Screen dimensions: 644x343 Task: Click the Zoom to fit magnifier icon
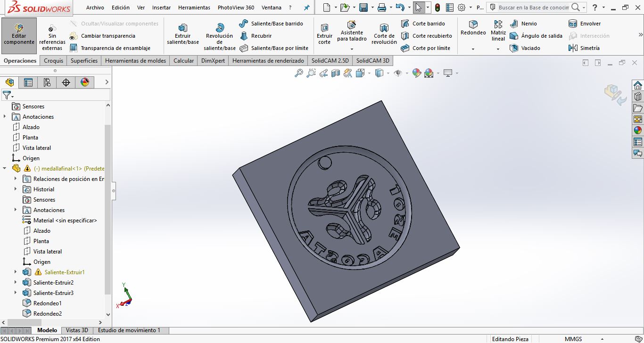click(x=298, y=73)
